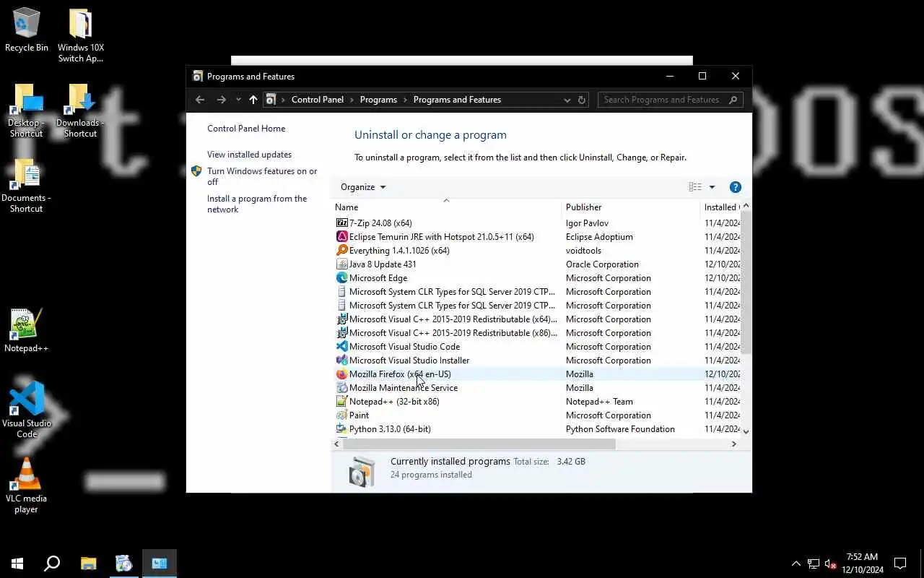Click Programs and Features breadcrumb
Image resolution: width=924 pixels, height=578 pixels.
(457, 100)
